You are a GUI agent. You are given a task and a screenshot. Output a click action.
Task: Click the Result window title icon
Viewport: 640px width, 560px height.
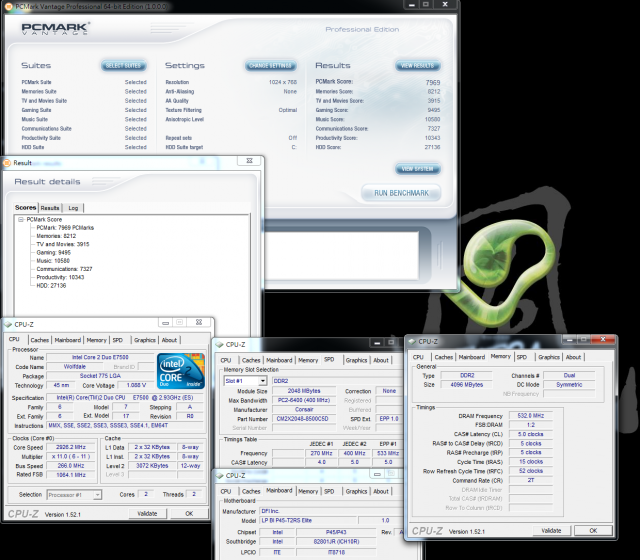[7, 163]
